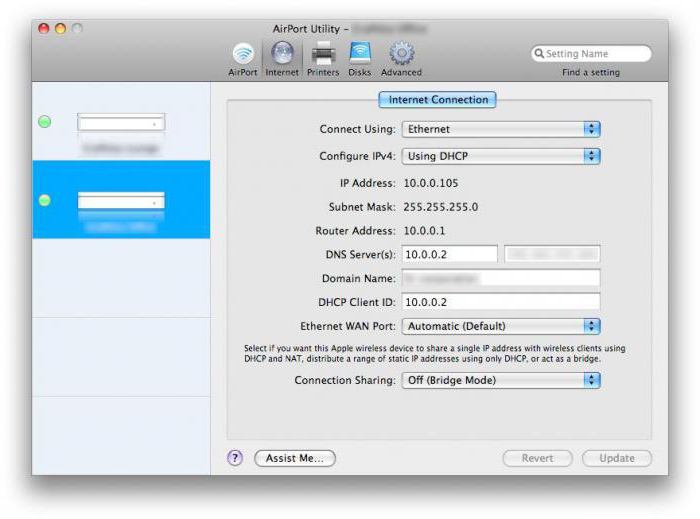Open the Connect Using Ethernet dropdown
This screenshot has width=700, height=519.
pos(501,129)
